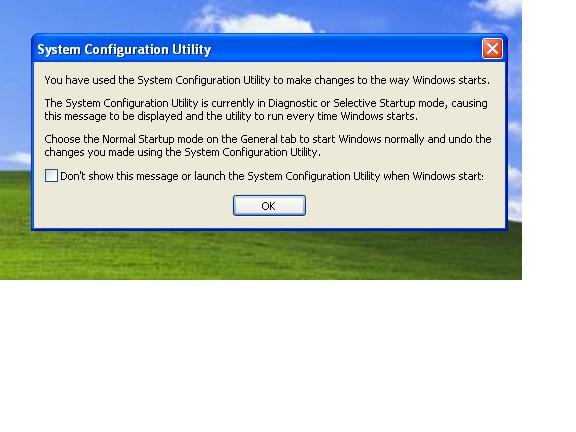Click empty dialog space right of OK button
This screenshot has width=576, height=432.
tap(404, 206)
